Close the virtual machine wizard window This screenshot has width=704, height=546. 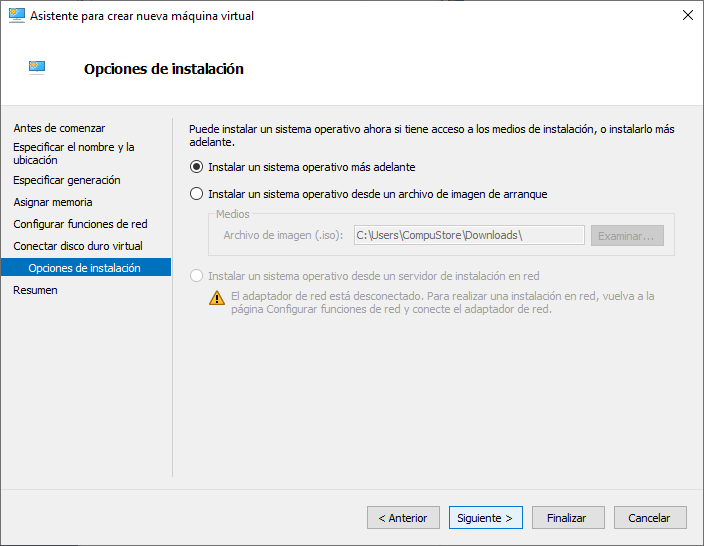pos(687,15)
